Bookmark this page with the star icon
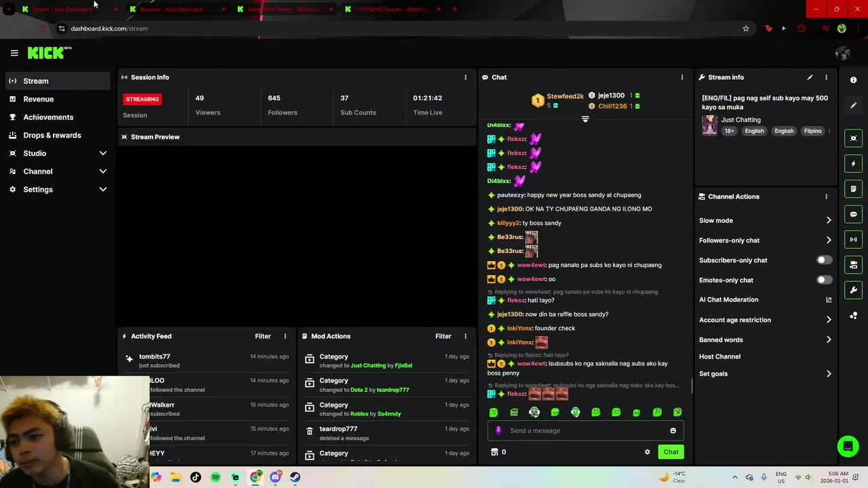868x488 pixels. [746, 28]
